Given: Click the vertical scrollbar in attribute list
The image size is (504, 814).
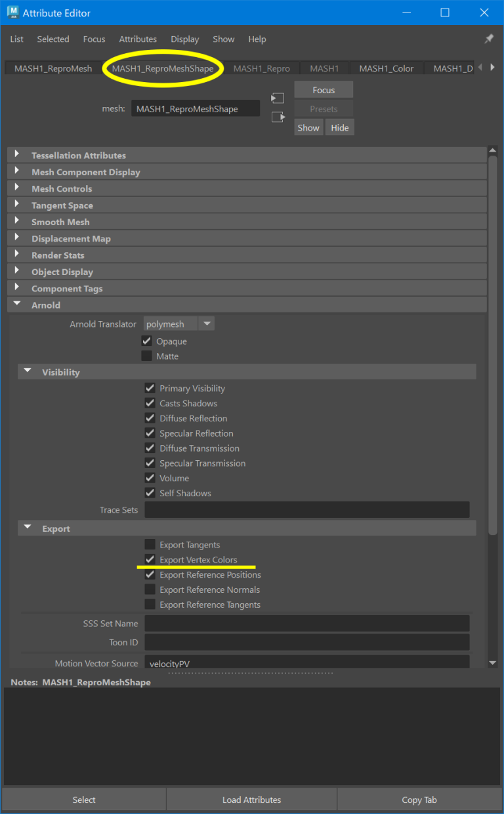Looking at the screenshot, I should tap(493, 341).
